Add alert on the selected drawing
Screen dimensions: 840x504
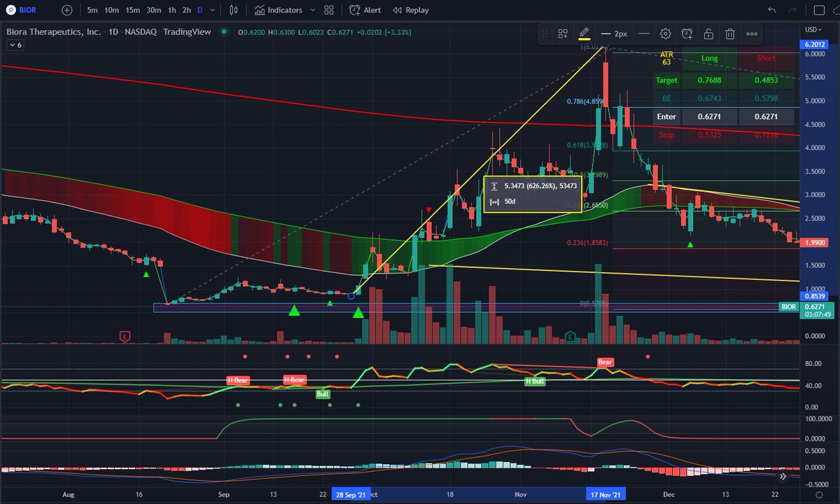(687, 34)
